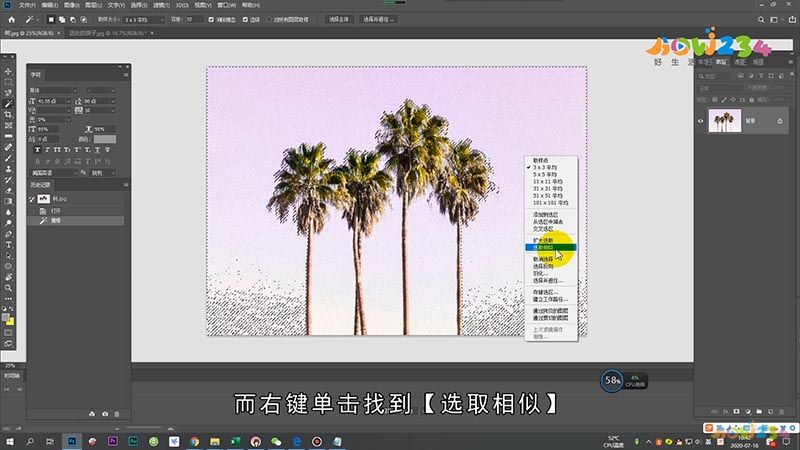The width and height of the screenshot is (800, 450).
Task: Select the Move tool
Action: click(8, 71)
